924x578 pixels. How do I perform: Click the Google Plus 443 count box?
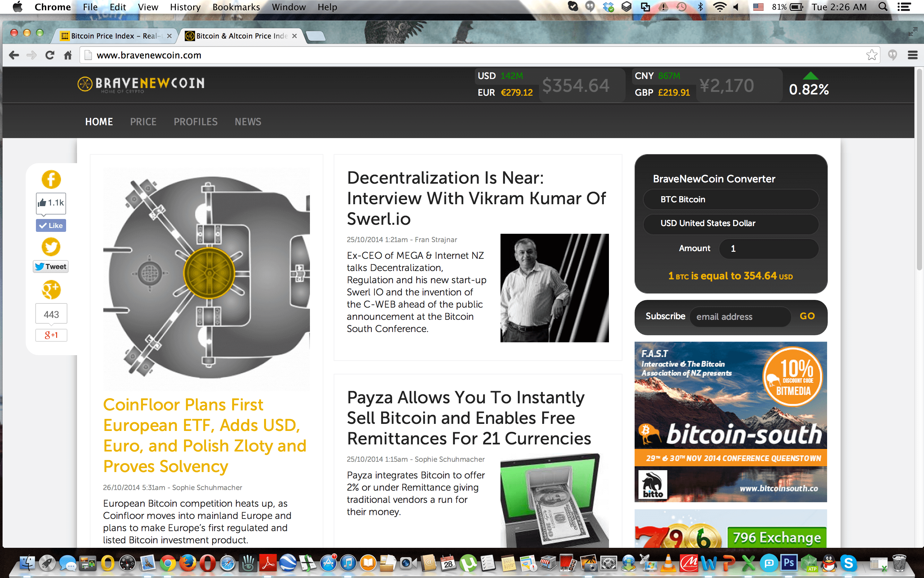pyautogui.click(x=51, y=314)
